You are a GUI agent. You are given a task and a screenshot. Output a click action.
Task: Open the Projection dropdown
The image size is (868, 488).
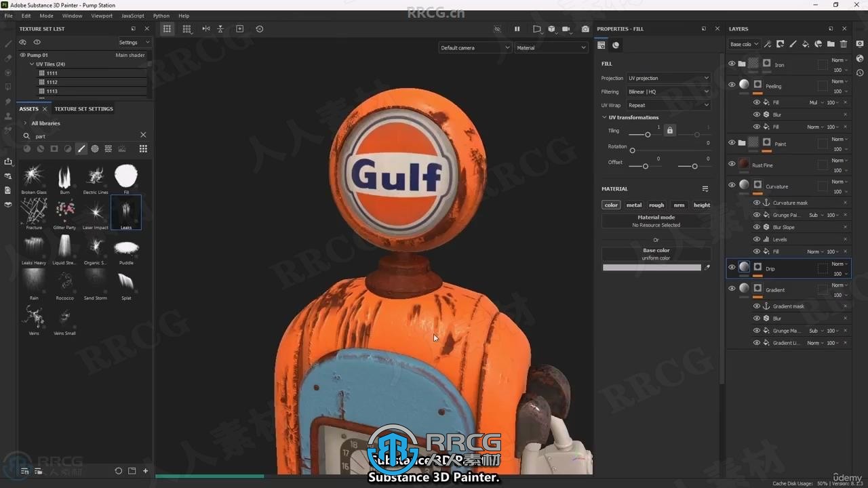668,78
